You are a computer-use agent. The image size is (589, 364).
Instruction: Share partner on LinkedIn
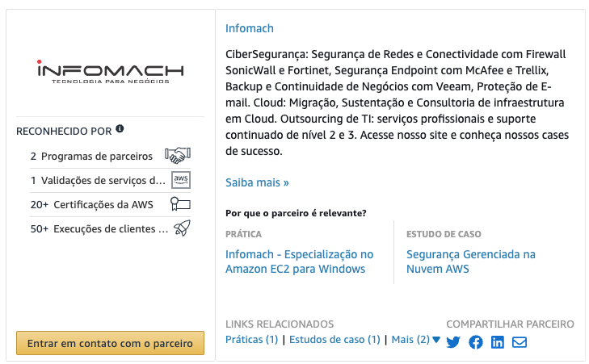click(x=498, y=342)
